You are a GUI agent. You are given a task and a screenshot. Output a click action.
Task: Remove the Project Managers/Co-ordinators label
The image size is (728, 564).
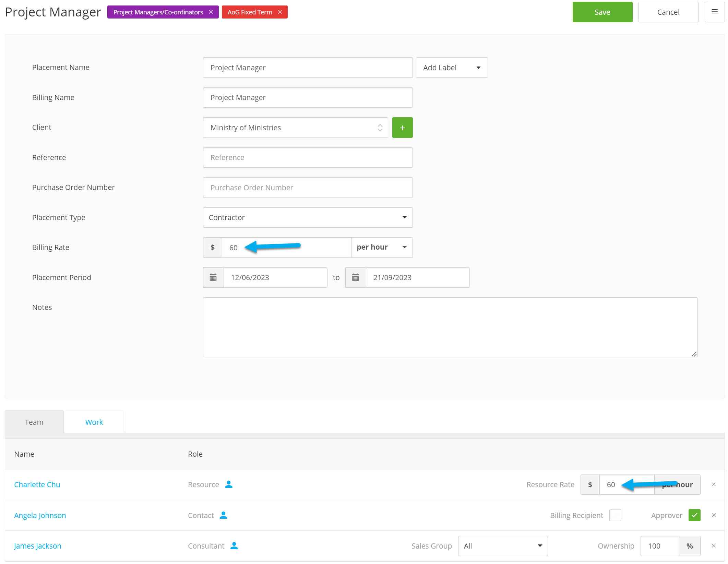pos(211,12)
